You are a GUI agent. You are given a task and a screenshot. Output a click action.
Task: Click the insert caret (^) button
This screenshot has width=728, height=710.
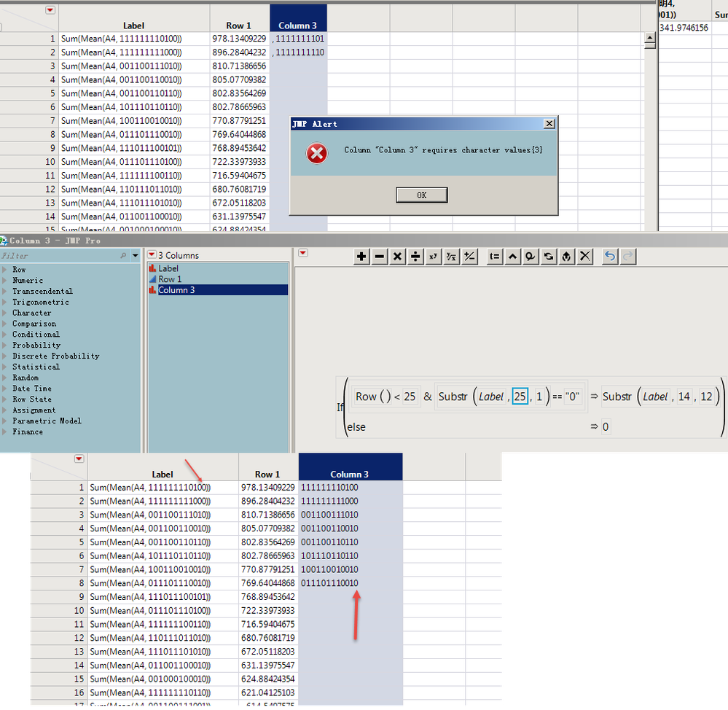coord(512,257)
